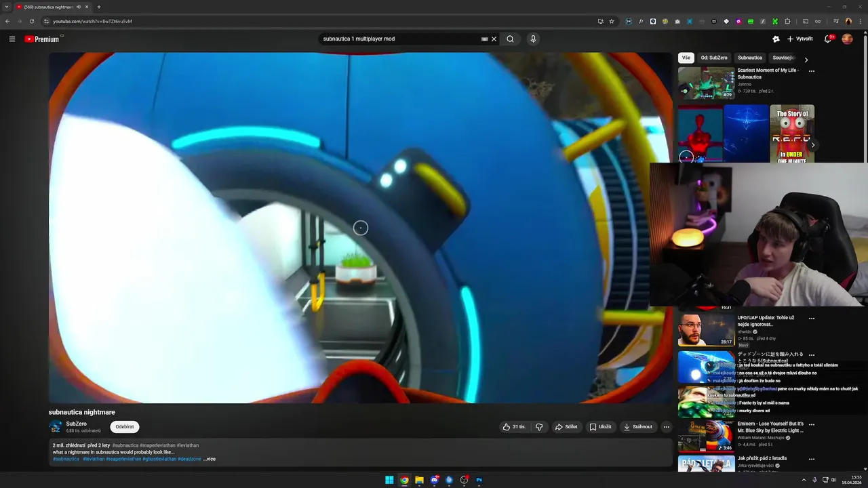Open the SubZero channel avatar
The image size is (868, 488).
click(56, 427)
